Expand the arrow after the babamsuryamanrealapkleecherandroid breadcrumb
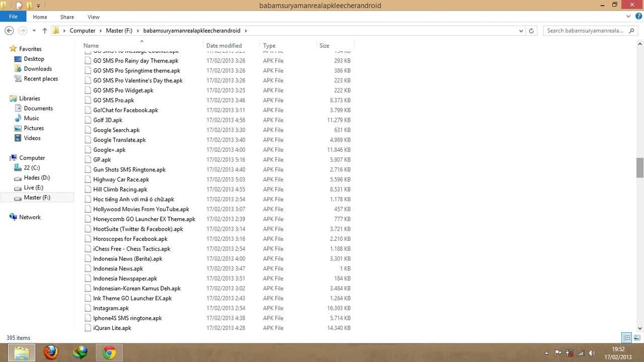The image size is (644, 362). 246,31
